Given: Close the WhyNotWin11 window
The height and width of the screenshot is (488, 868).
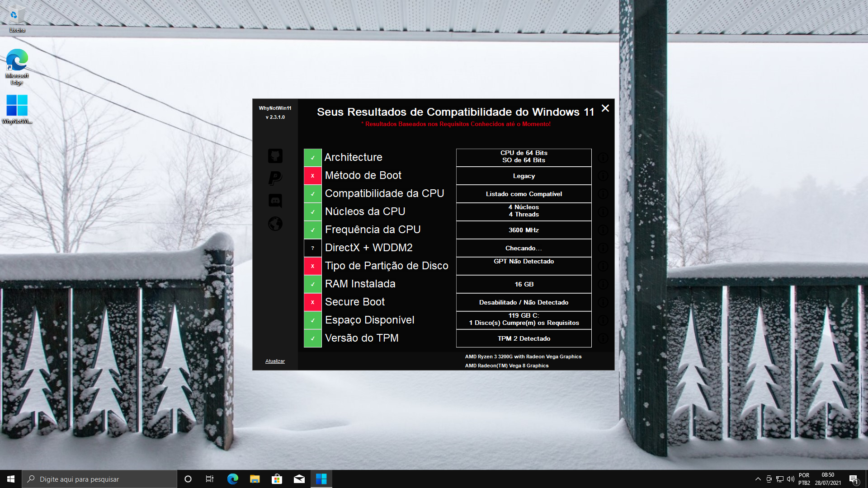Looking at the screenshot, I should coord(605,108).
